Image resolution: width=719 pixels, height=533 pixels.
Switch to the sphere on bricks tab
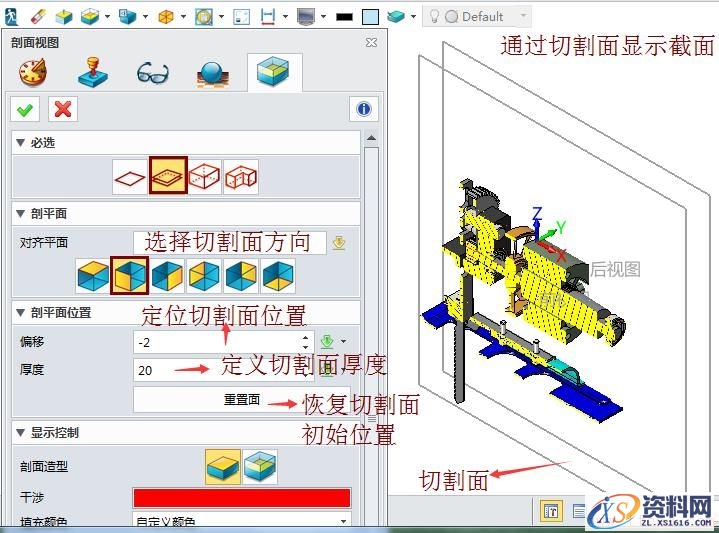(x=213, y=73)
